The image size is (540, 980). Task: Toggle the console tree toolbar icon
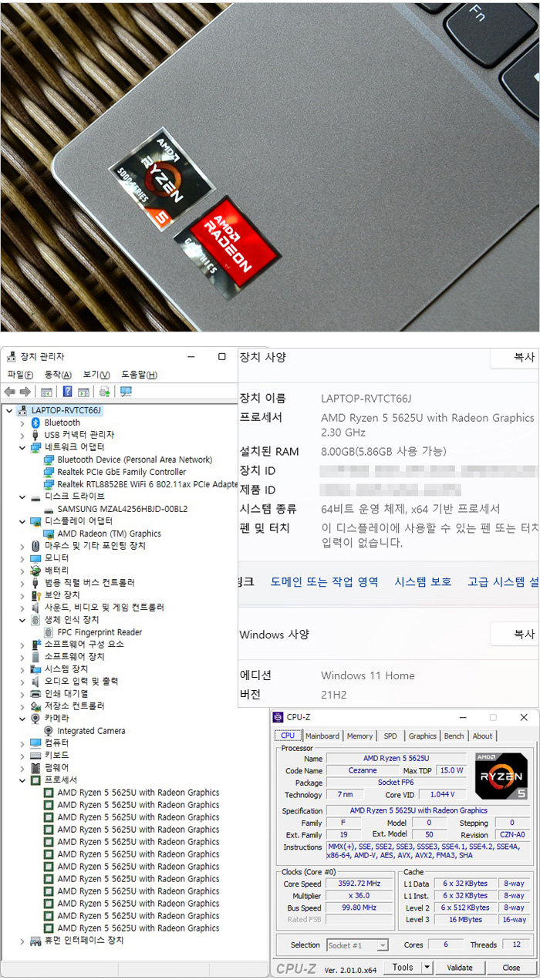click(46, 392)
